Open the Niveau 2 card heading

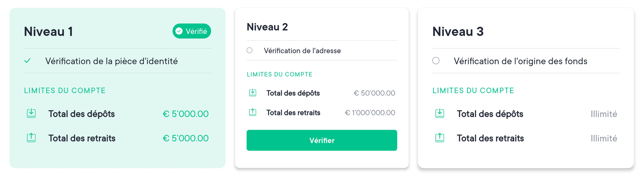click(267, 27)
